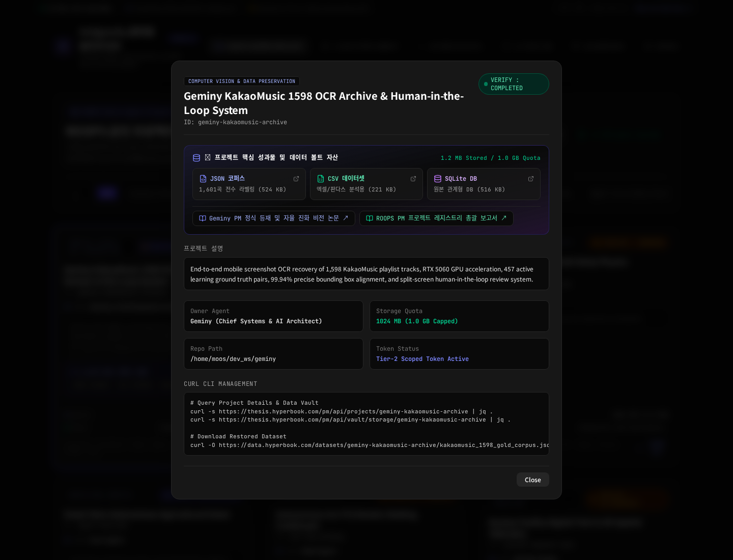Viewport: 733px width, 560px height.
Task: Click the database icon on SQLite DB card
Action: tap(438, 179)
